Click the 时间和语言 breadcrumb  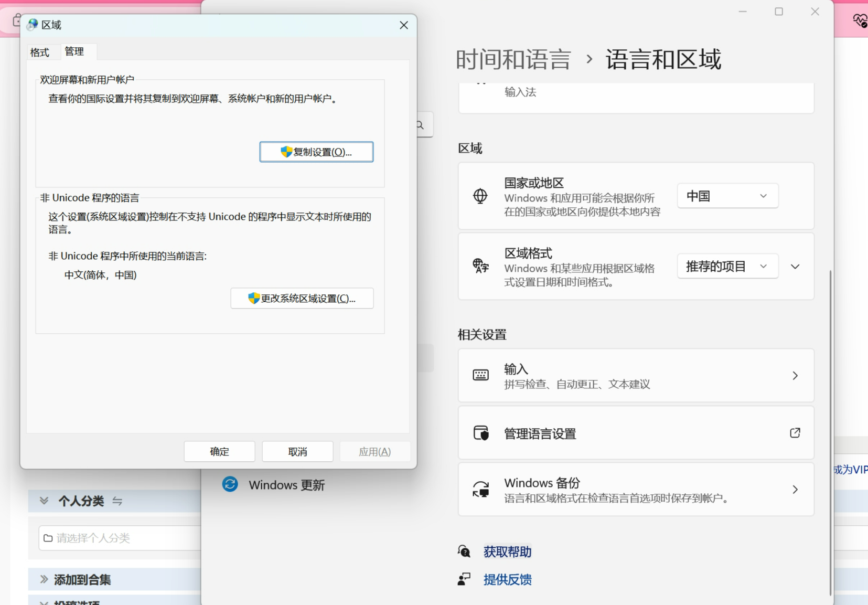(x=513, y=59)
